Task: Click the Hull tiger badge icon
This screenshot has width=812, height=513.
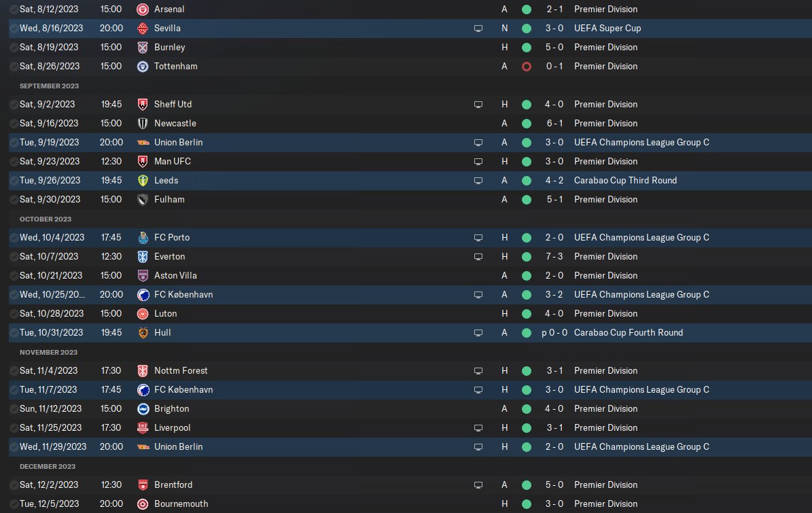Action: pos(143,333)
